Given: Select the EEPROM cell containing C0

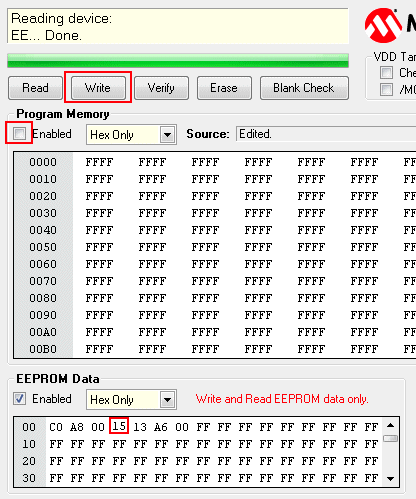Looking at the screenshot, I should point(56,427).
